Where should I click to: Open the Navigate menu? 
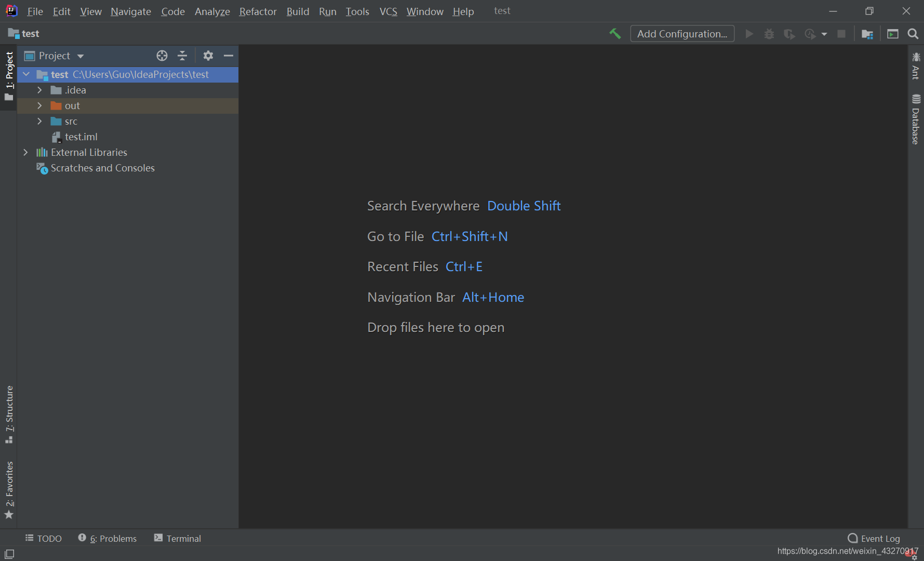(x=131, y=11)
